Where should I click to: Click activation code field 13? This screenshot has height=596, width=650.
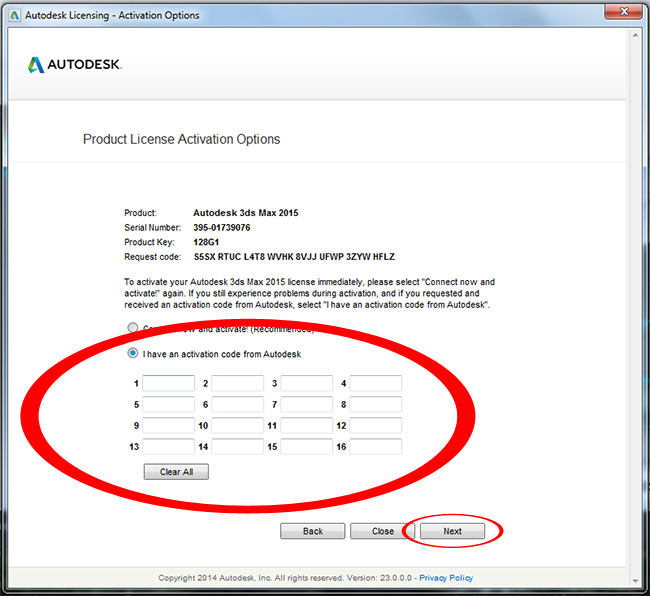tap(168, 446)
